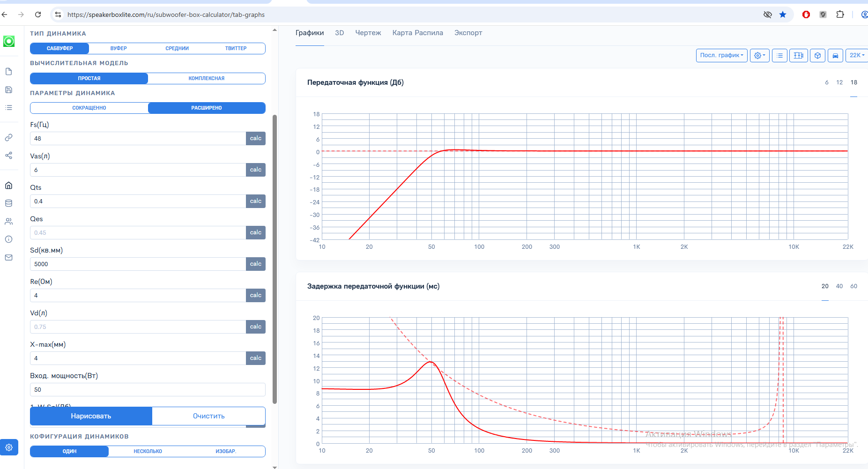Viewport: 868px width, 469px height.
Task: Click the Fs(Гц) input field
Action: (x=138, y=138)
